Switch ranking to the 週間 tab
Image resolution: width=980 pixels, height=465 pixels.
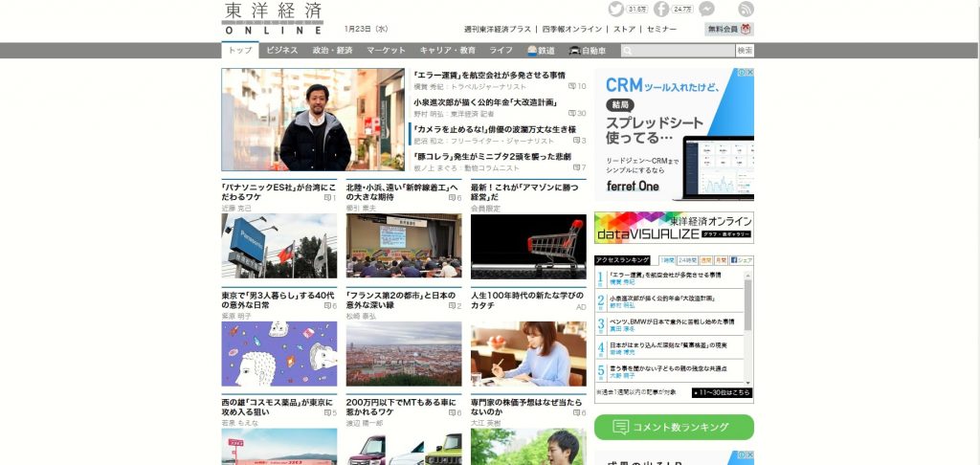click(x=706, y=260)
